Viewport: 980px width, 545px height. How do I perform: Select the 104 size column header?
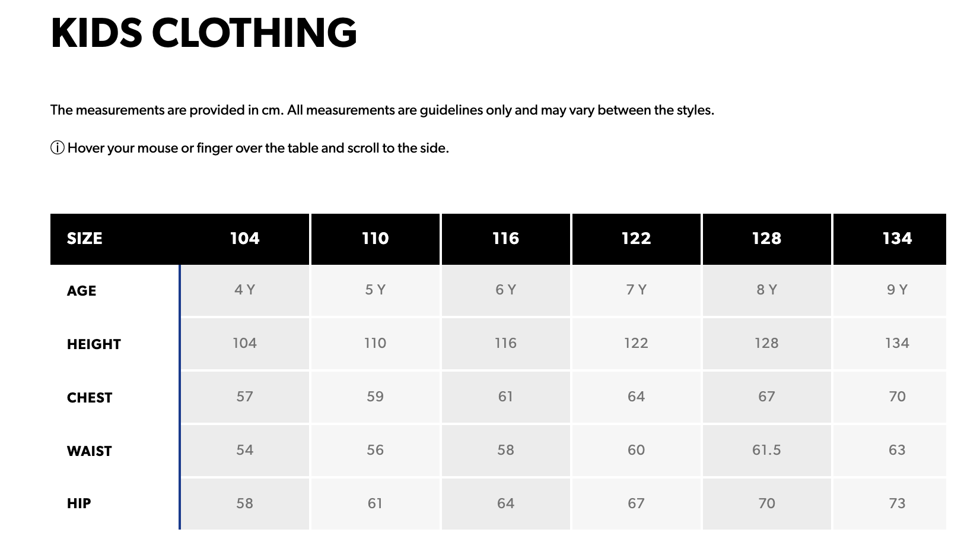click(244, 239)
